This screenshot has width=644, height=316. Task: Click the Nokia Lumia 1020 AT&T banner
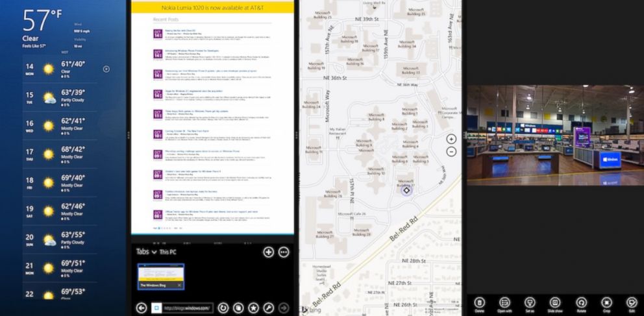coord(212,7)
